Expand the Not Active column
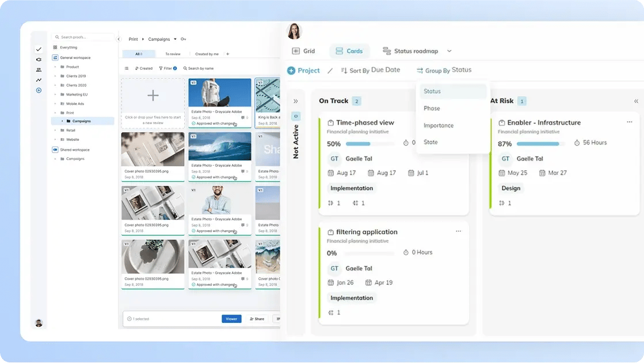This screenshot has width=644, height=363. pos(296,101)
